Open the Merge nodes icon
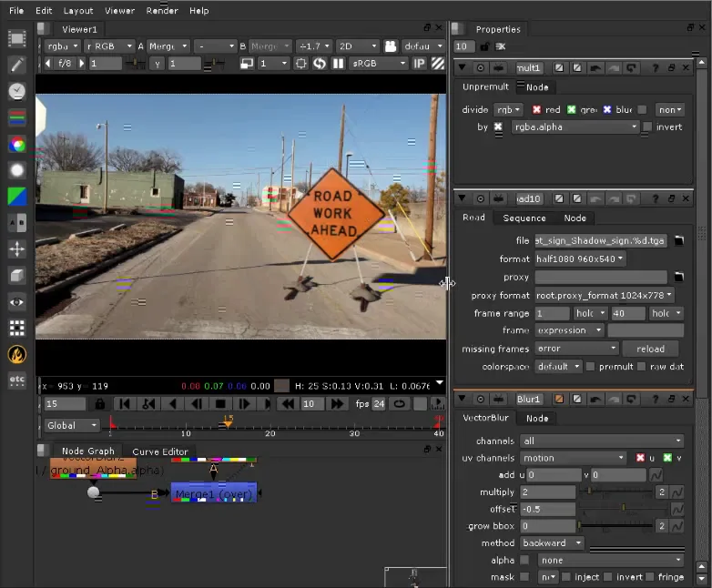 (16, 222)
